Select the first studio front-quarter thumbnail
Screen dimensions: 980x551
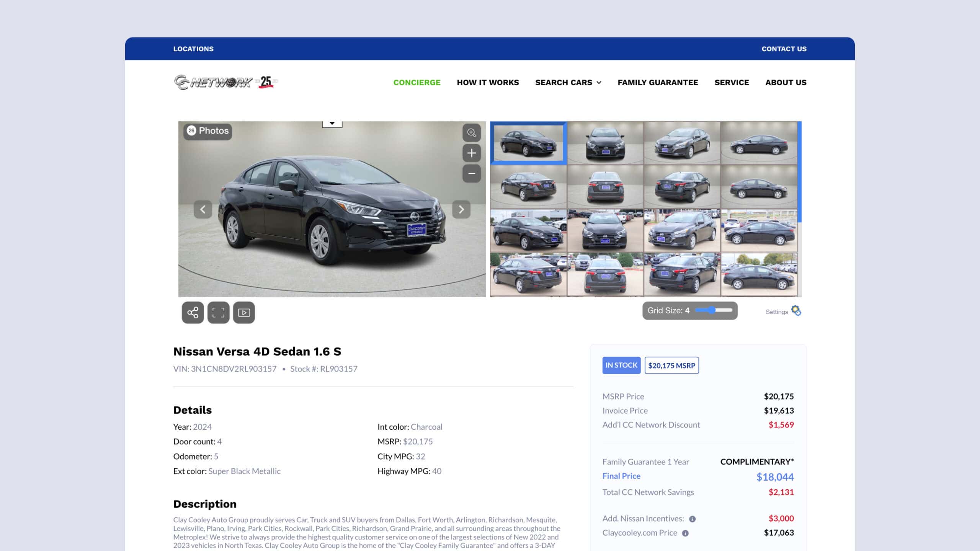[x=528, y=143]
